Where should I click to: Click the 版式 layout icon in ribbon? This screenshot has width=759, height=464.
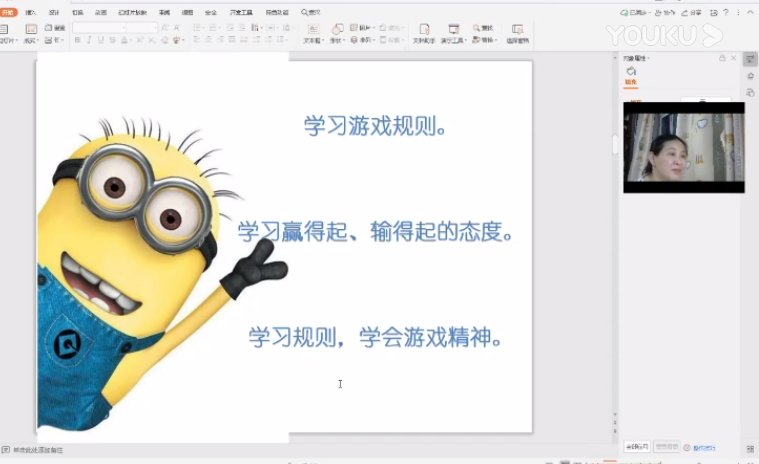(x=31, y=29)
